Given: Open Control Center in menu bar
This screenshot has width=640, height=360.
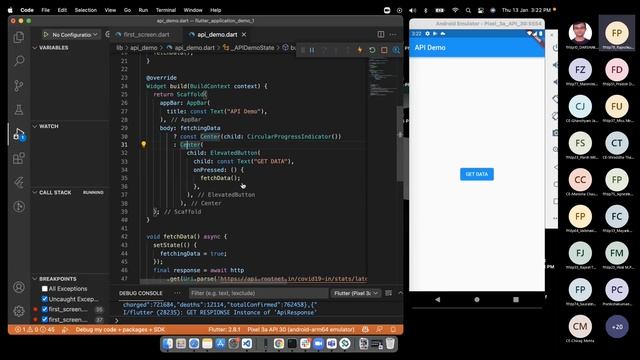Looking at the screenshot, I should click(481, 10).
